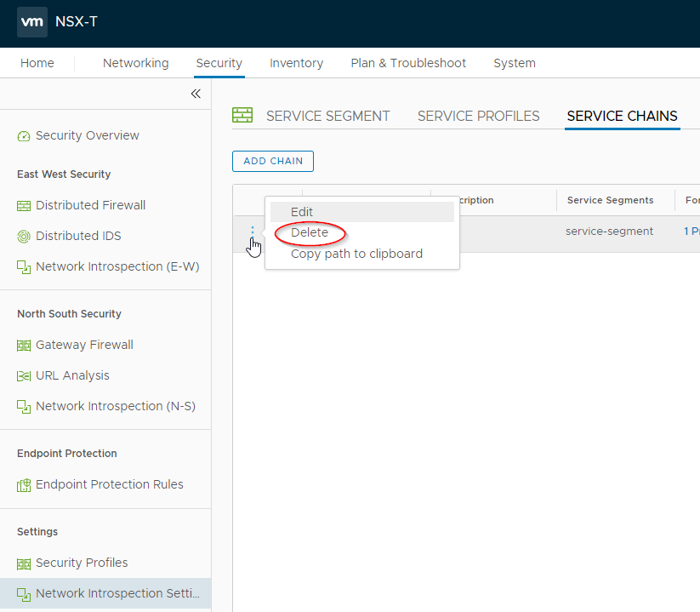This screenshot has width=700, height=612.
Task: Collapse the left sidebar with double chevron
Action: [x=196, y=94]
